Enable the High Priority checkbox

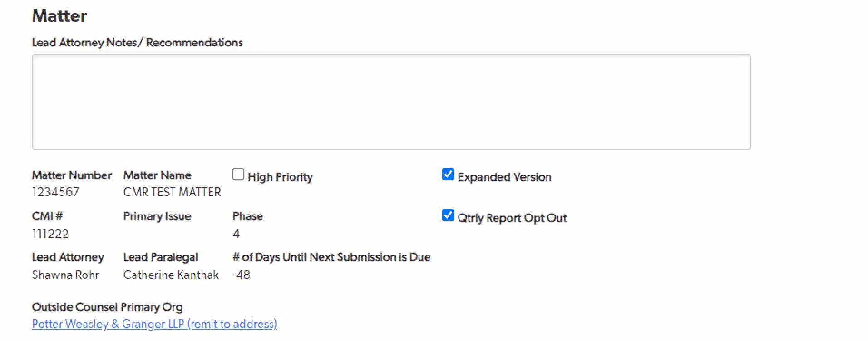coord(238,175)
